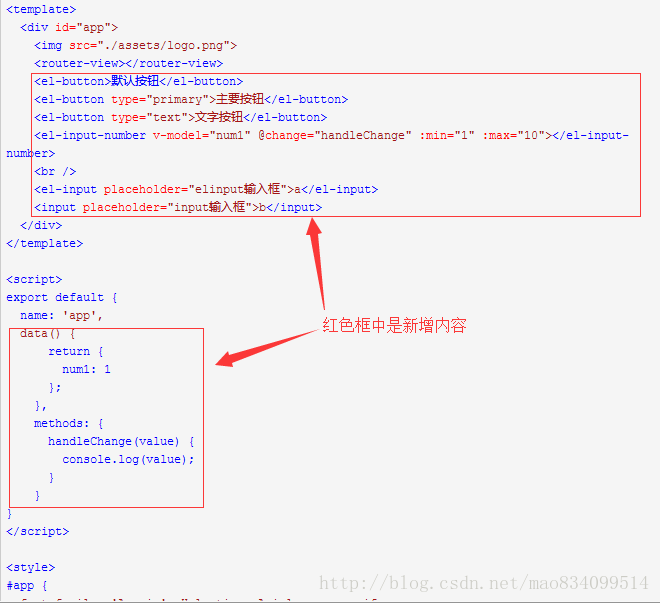Click the div id="app" line

pos(69,27)
